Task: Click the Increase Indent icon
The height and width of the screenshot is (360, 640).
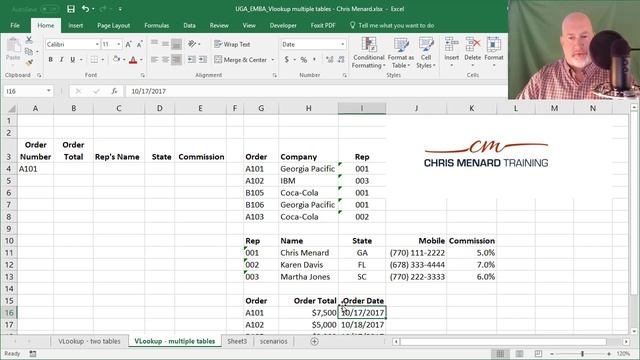Action: 203,60
